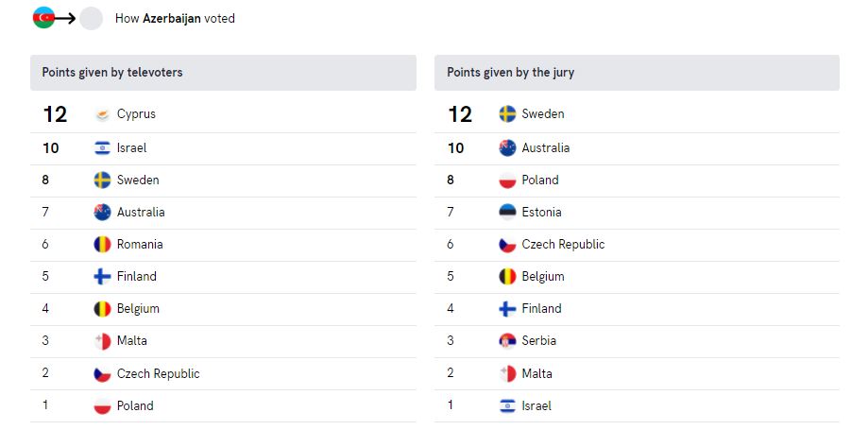This screenshot has width=868, height=447.
Task: Select the 'Points given by televoters' header
Action: 223,73
